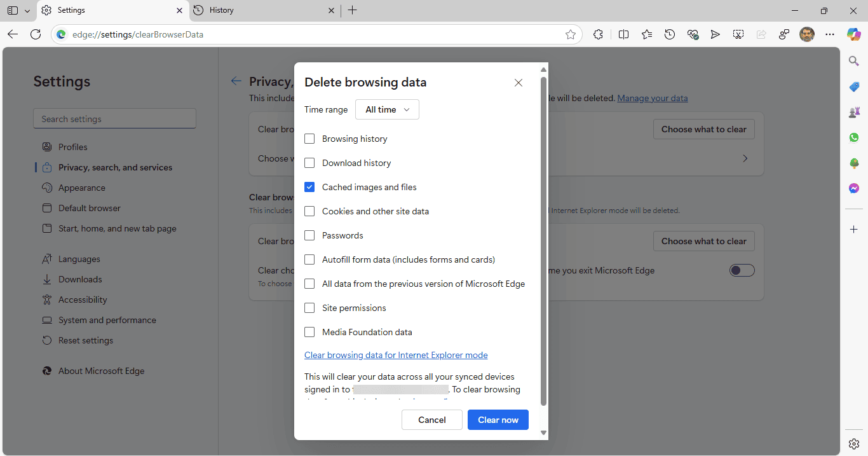Start a screenshot with the scissors icon
The image size is (868, 456).
(x=738, y=34)
